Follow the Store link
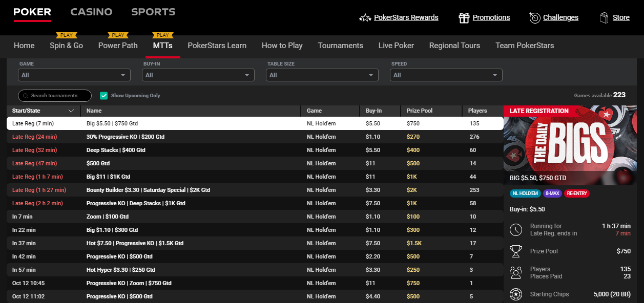Screen dimensions: 644x303 pyautogui.click(x=621, y=17)
